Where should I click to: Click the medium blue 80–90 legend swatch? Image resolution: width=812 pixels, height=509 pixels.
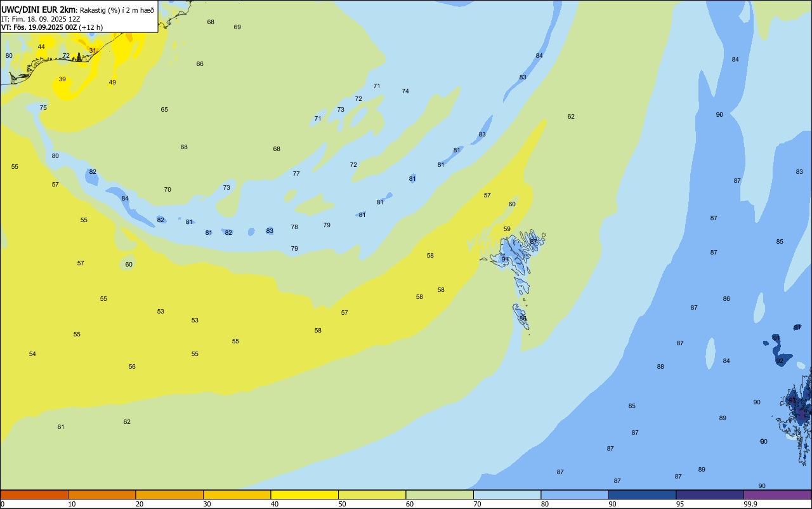click(x=575, y=494)
